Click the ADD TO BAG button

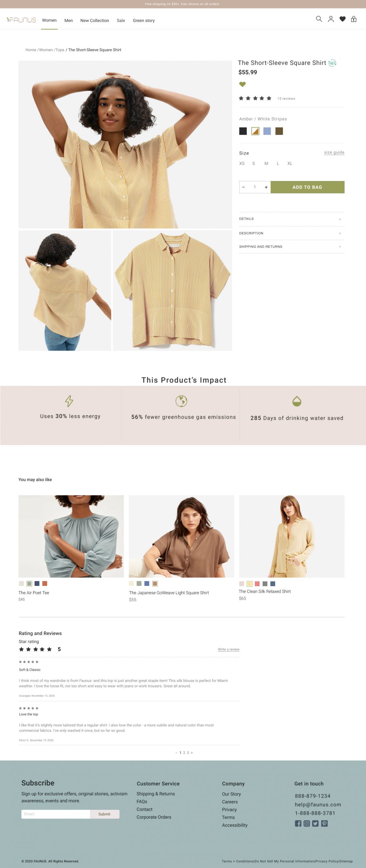pos(307,187)
